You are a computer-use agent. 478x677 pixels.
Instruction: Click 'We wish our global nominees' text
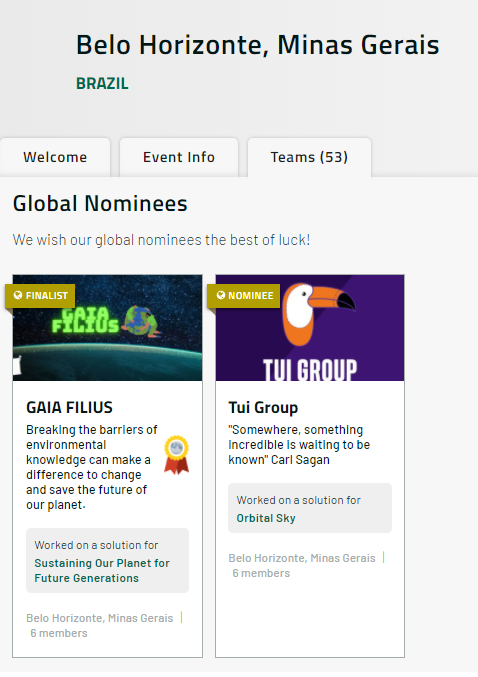[161, 240]
